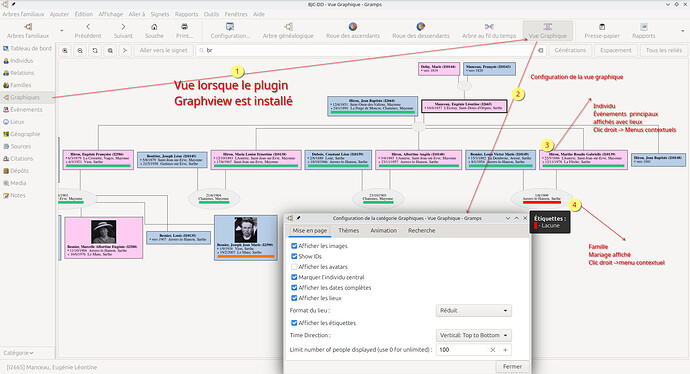Click the Souche home person icon

click(x=154, y=30)
